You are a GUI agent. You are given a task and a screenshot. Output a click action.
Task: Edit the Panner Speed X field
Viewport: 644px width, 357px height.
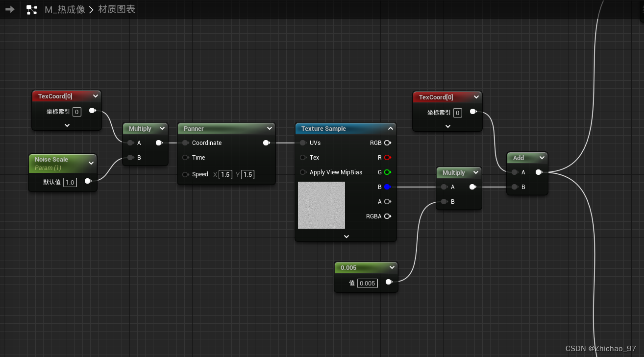pyautogui.click(x=225, y=175)
